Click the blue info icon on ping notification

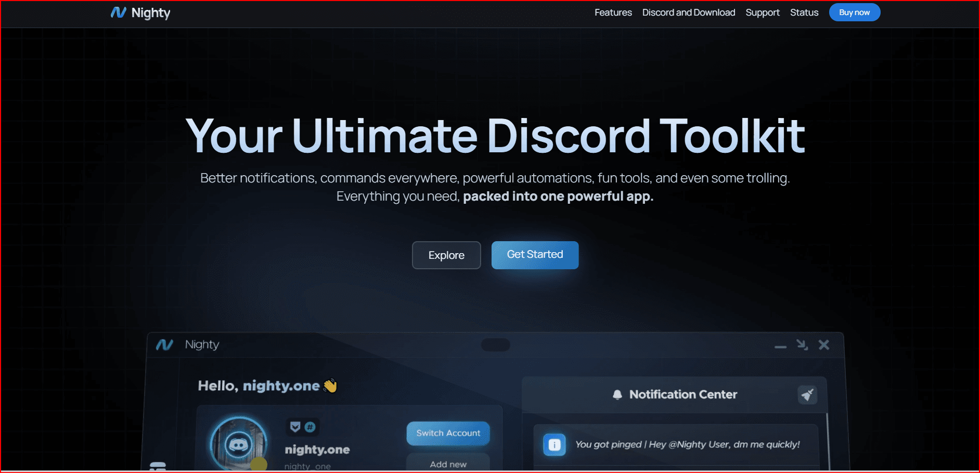(554, 445)
